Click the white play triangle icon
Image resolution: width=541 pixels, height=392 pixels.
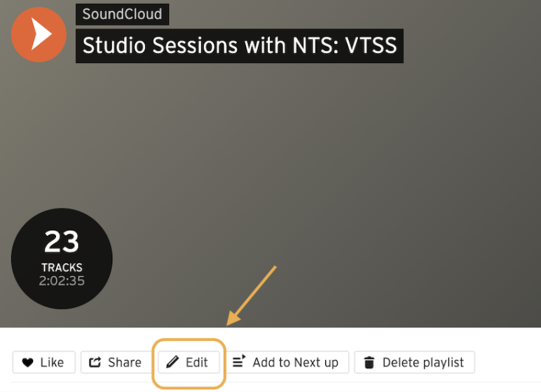(41, 34)
